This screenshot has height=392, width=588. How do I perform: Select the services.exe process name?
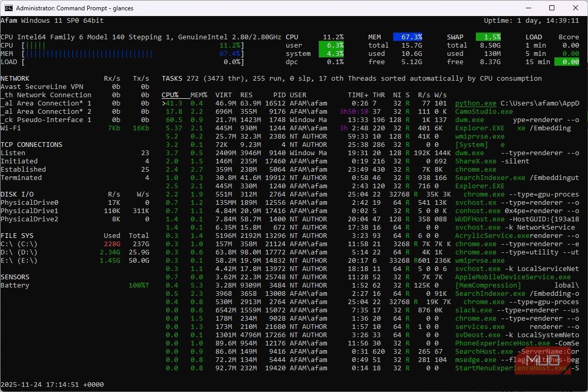[x=479, y=326]
